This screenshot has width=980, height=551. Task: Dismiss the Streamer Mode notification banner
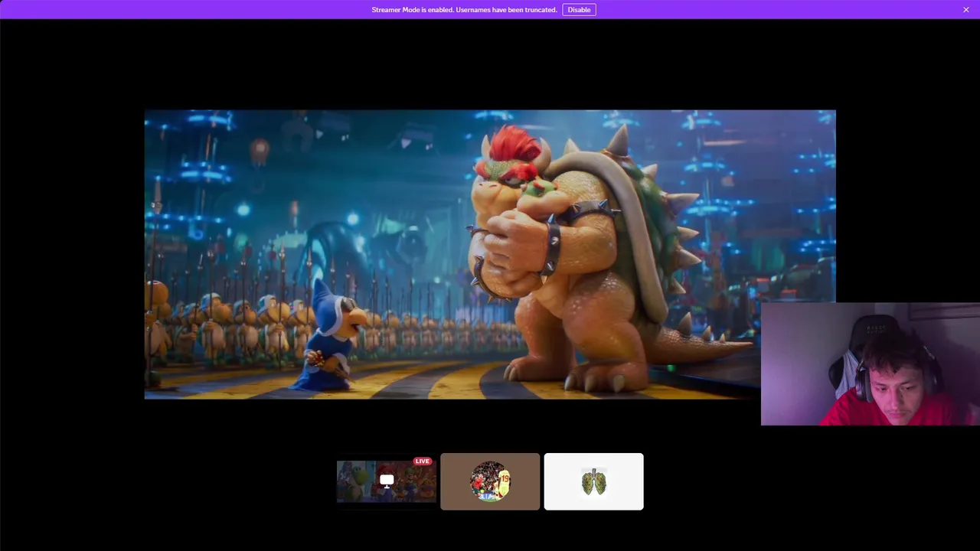966,10
